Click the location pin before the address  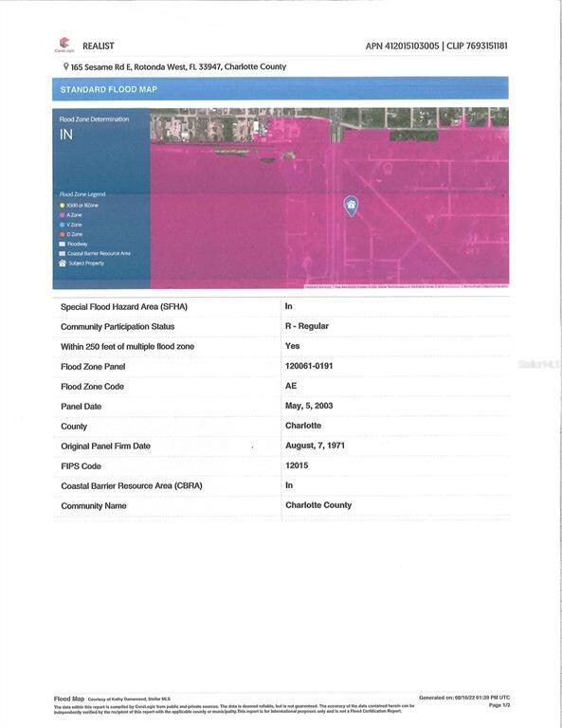(x=66, y=66)
